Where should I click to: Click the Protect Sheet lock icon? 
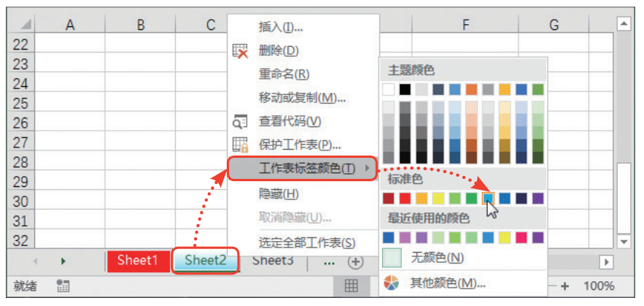[240, 145]
